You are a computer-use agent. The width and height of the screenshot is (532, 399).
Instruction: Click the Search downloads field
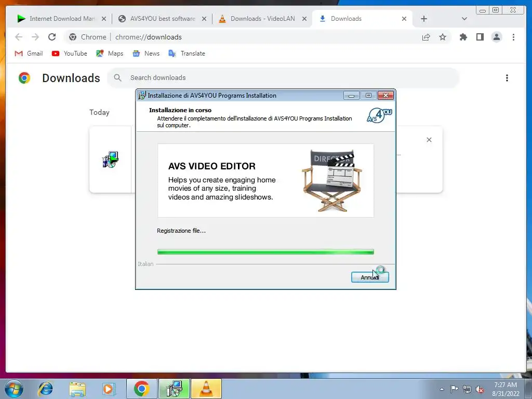coord(283,78)
